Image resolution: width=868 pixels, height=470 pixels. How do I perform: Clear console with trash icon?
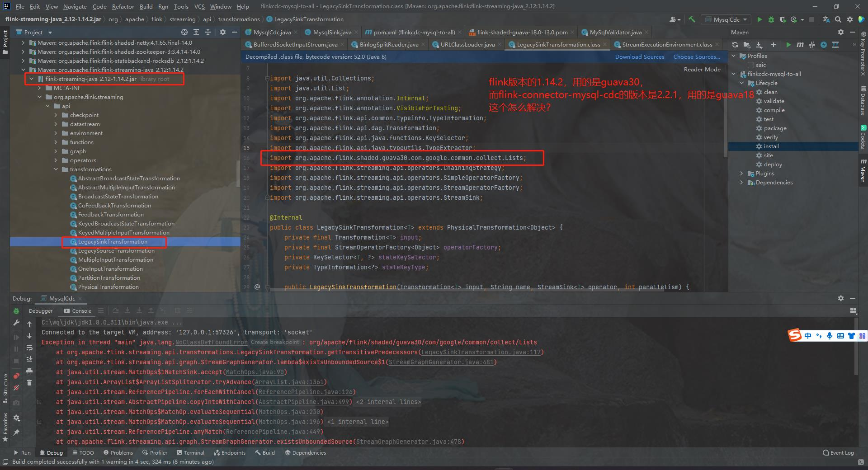(29, 383)
